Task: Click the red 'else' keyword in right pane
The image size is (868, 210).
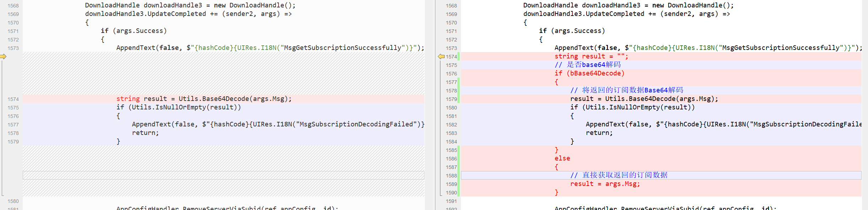Action: pyautogui.click(x=562, y=158)
